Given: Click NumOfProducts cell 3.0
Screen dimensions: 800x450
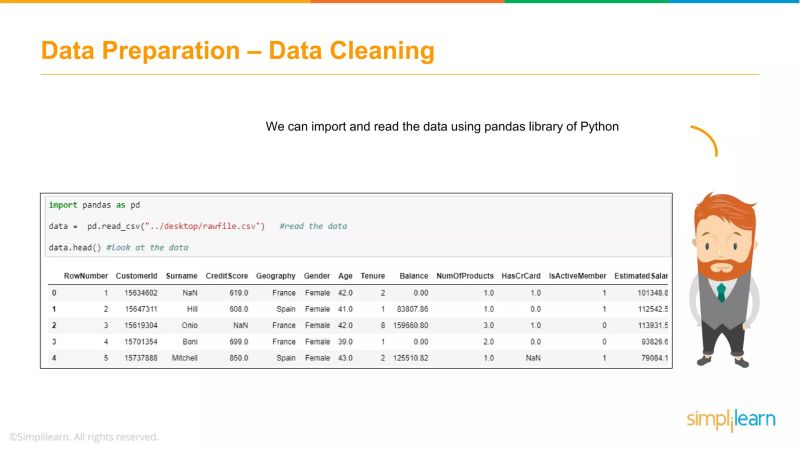Looking at the screenshot, I should pos(489,326).
